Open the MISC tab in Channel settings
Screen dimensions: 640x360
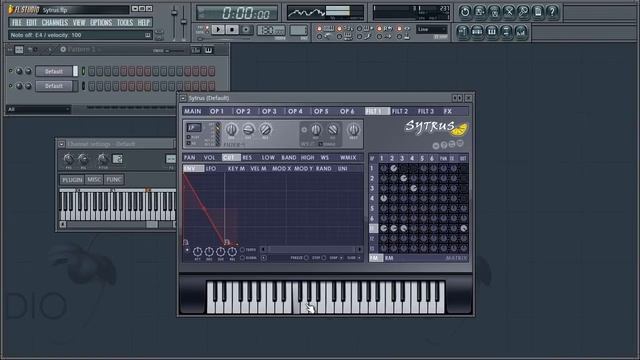(x=94, y=180)
